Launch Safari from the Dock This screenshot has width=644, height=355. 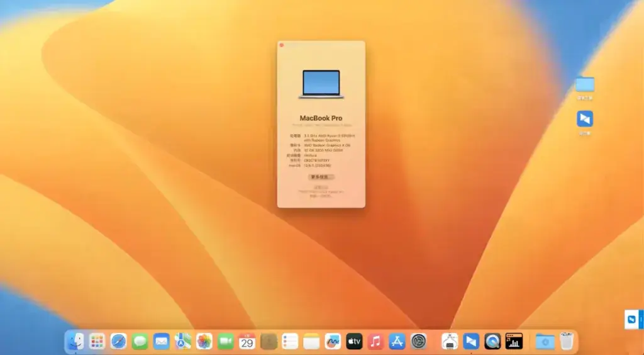tap(118, 341)
